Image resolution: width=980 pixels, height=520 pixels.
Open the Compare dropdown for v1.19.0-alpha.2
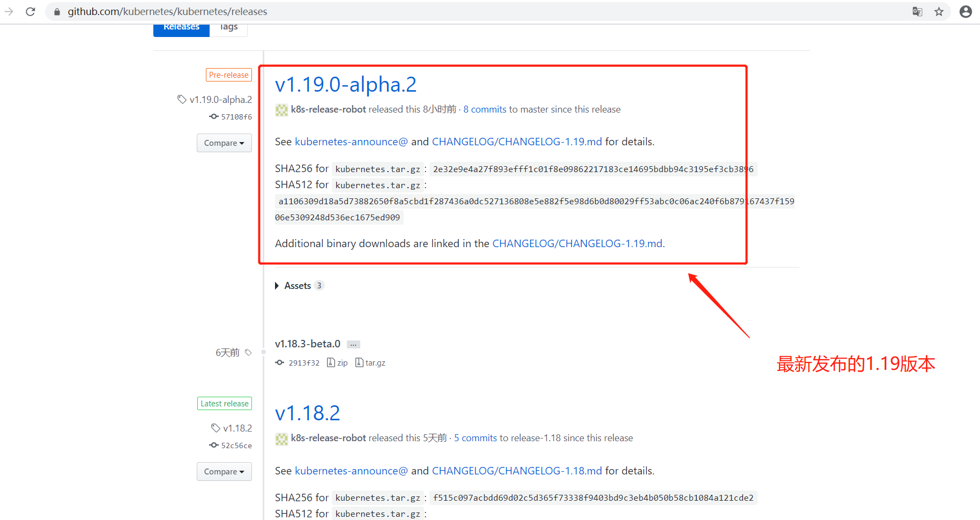224,143
